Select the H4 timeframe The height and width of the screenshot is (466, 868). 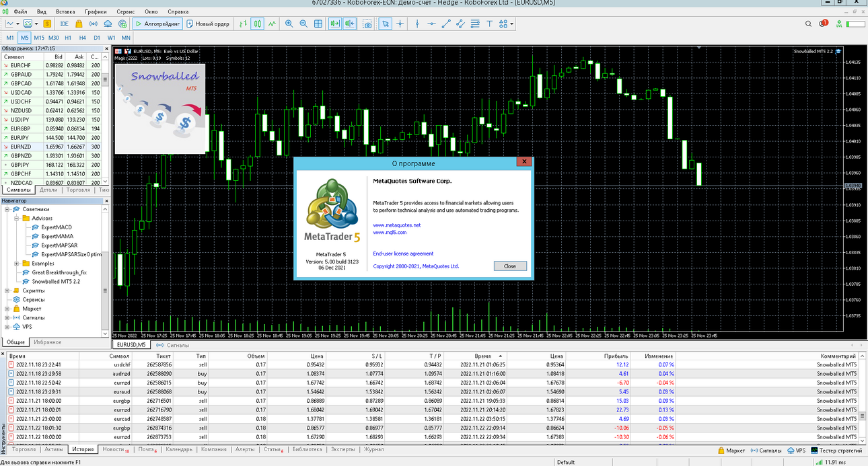83,38
